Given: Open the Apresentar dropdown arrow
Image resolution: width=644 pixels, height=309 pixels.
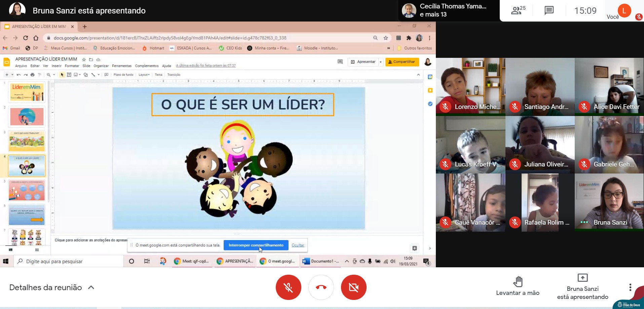Looking at the screenshot, I should (381, 62).
